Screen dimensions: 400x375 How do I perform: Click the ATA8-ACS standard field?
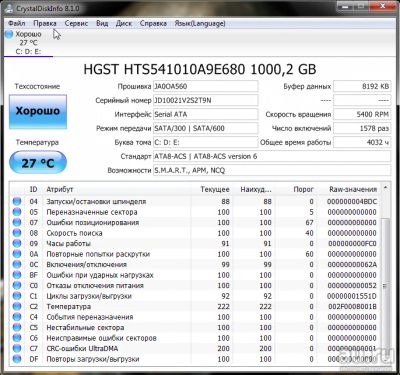click(x=272, y=156)
